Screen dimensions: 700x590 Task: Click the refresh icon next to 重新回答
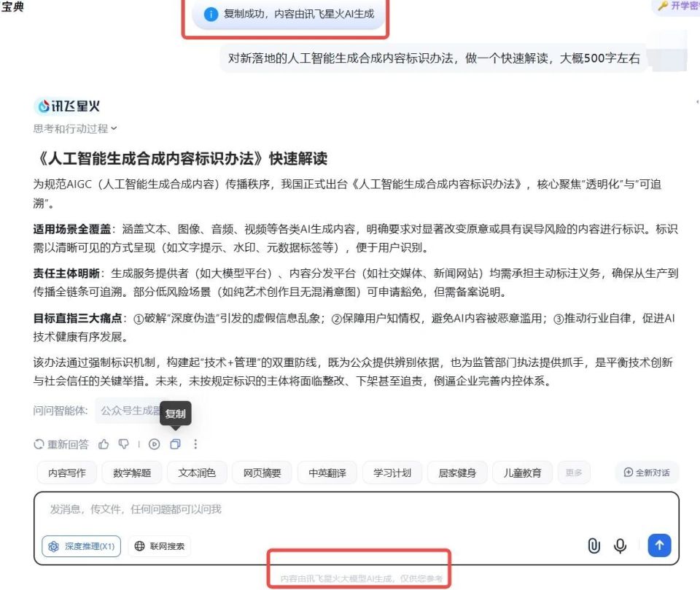tap(39, 443)
